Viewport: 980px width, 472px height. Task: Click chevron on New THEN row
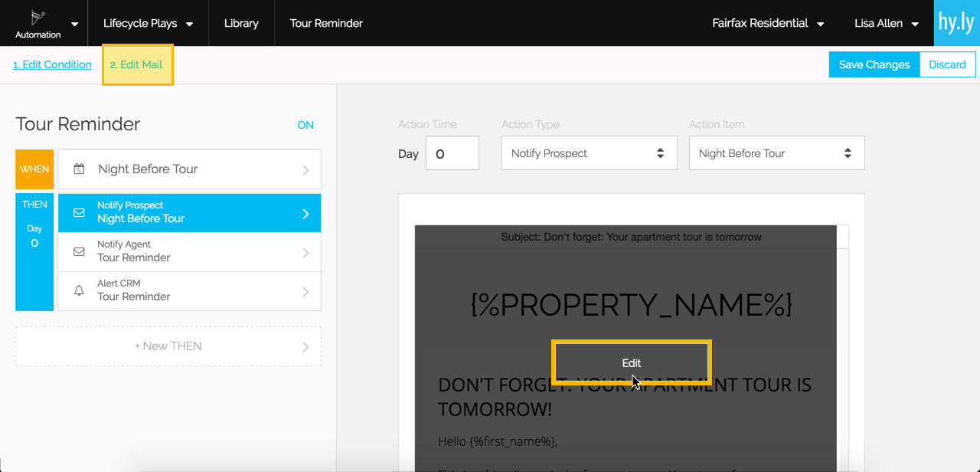coord(305,347)
